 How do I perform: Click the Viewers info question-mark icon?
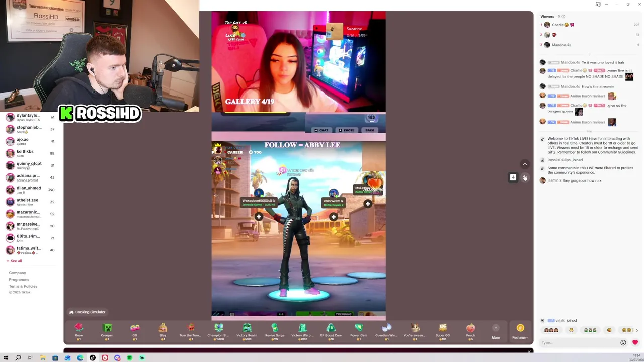click(563, 17)
